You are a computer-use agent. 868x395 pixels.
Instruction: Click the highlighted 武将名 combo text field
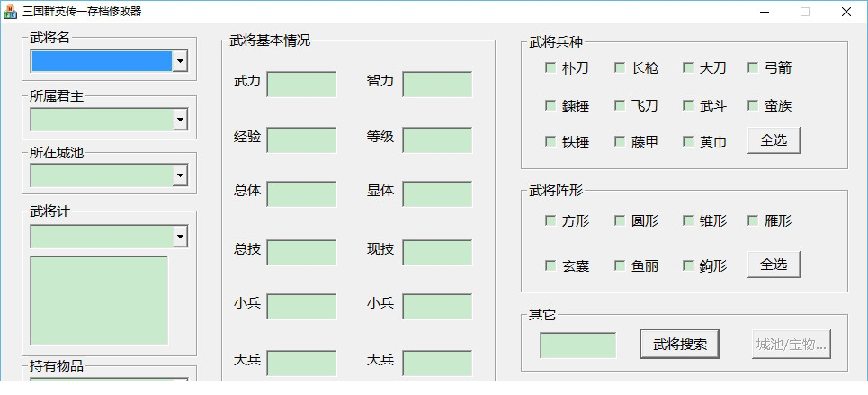point(102,61)
